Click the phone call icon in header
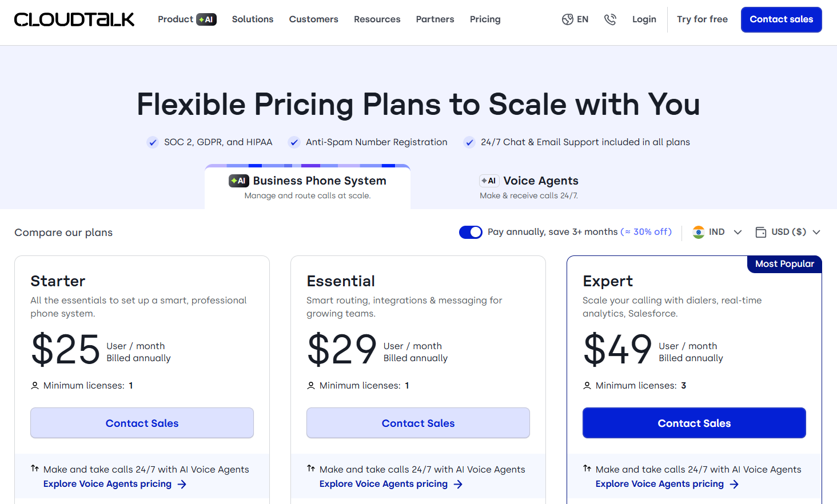The width and height of the screenshot is (837, 504). click(610, 19)
